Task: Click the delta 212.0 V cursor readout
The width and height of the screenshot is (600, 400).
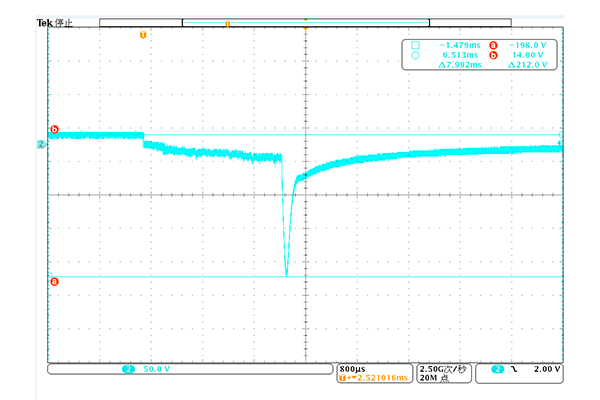Action: click(x=530, y=65)
